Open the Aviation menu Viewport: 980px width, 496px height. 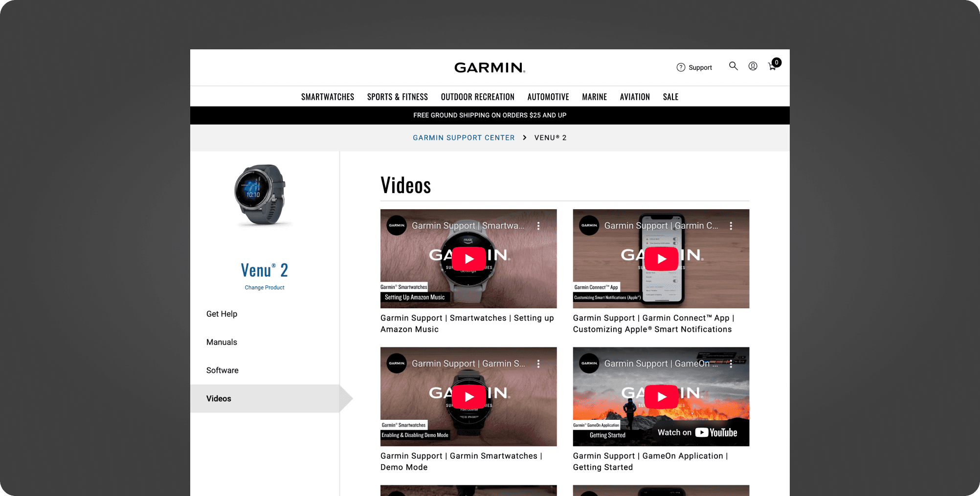click(x=635, y=97)
